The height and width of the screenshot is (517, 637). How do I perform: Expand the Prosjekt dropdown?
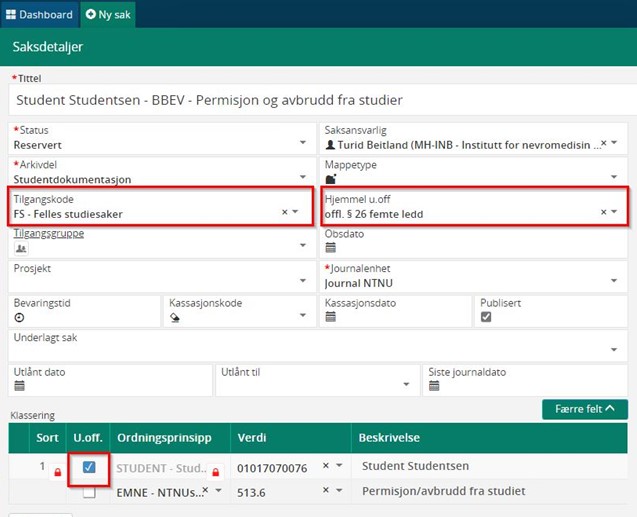click(303, 281)
